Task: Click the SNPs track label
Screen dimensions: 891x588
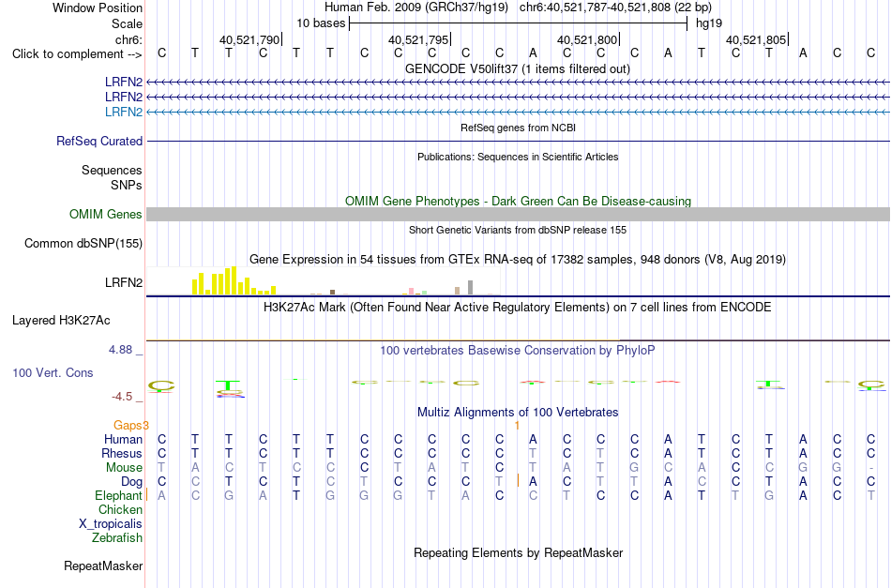Action: coord(127,185)
